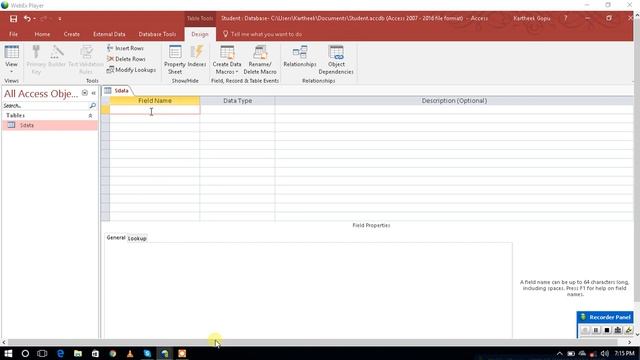Viewport: 640px width, 360px height.
Task: Collapse the navigation pane with shutter button
Action: [93, 93]
